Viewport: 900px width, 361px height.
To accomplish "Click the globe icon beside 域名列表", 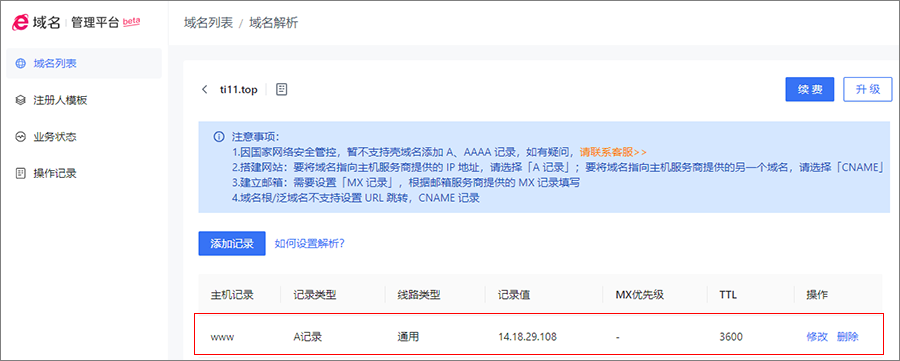I will point(21,63).
